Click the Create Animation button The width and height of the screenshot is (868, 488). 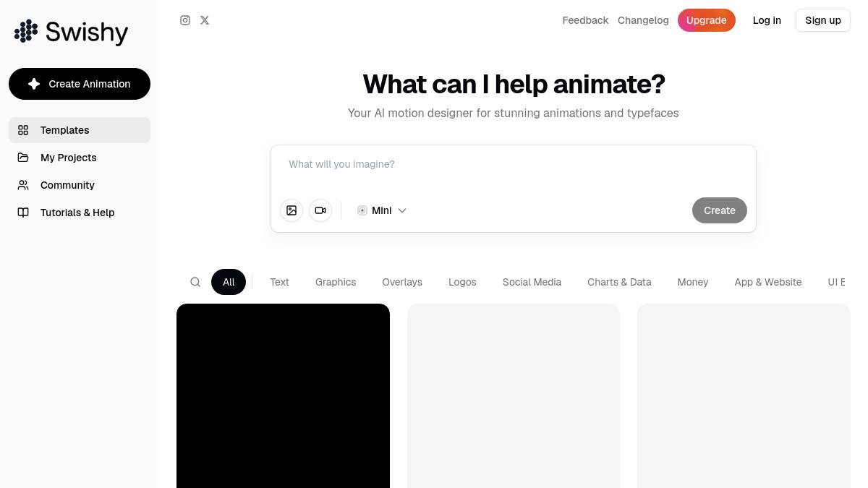tap(80, 84)
